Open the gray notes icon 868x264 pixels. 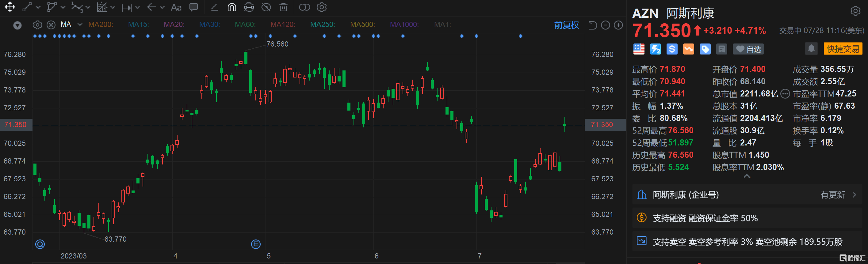pyautogui.click(x=721, y=49)
